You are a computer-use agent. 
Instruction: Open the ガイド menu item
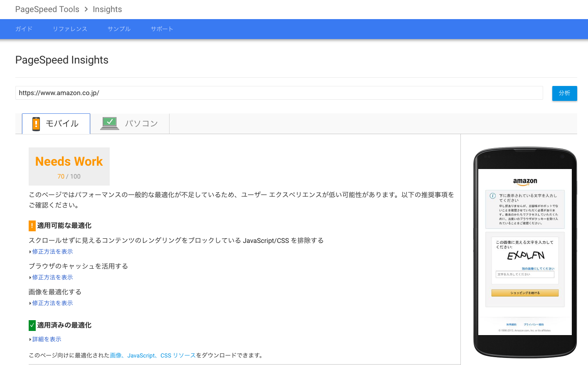24,29
